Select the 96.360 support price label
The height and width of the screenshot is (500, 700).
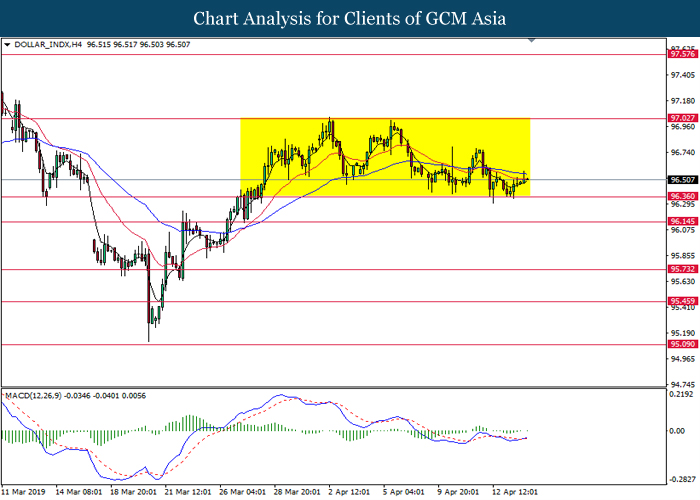[682, 196]
